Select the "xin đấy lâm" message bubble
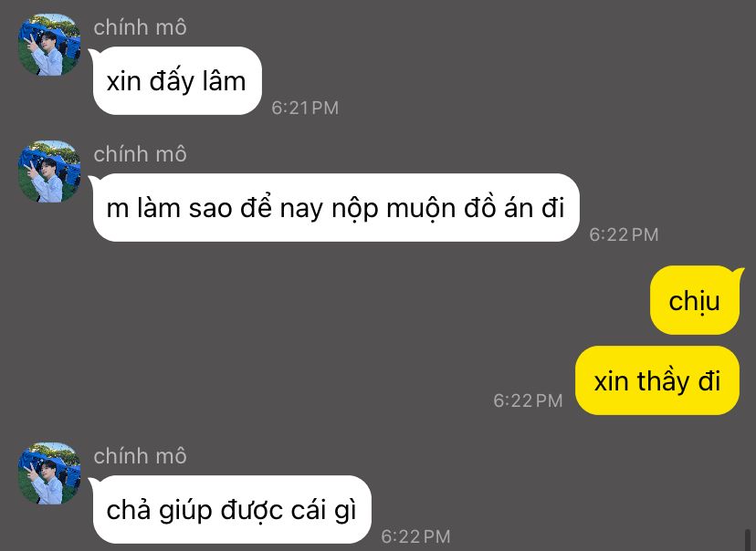756x551 pixels. (x=177, y=80)
